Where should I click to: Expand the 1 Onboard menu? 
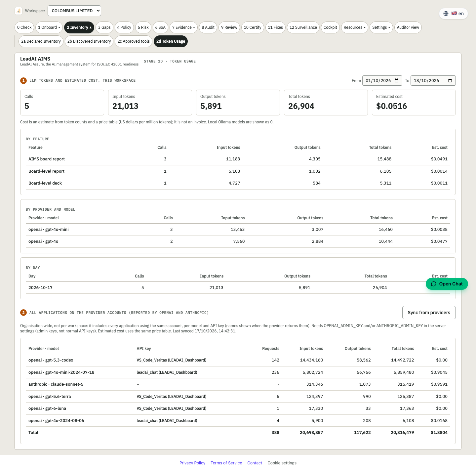click(x=49, y=27)
